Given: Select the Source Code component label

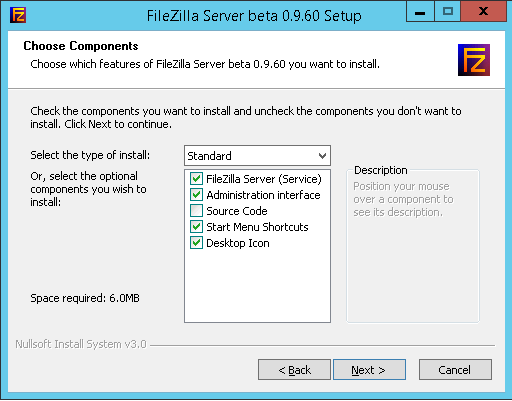Looking at the screenshot, I should pos(237,211).
